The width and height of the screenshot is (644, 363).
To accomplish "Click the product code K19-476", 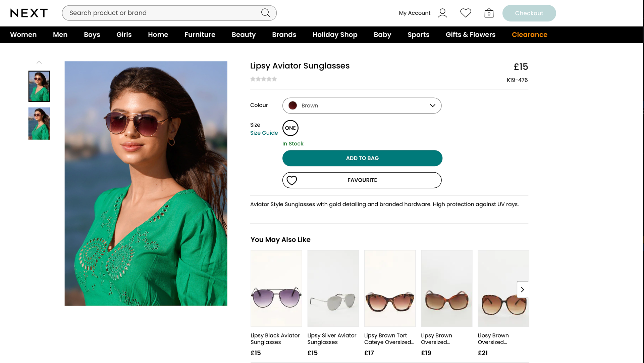I will coord(517,80).
